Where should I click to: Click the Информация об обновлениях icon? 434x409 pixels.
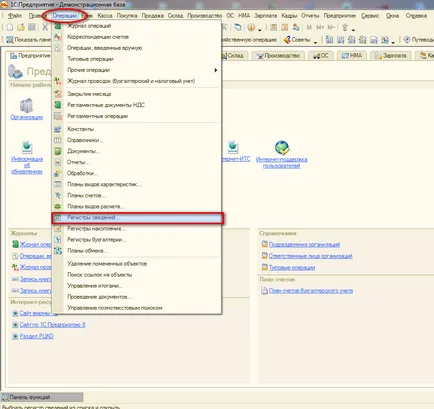pyautogui.click(x=27, y=147)
